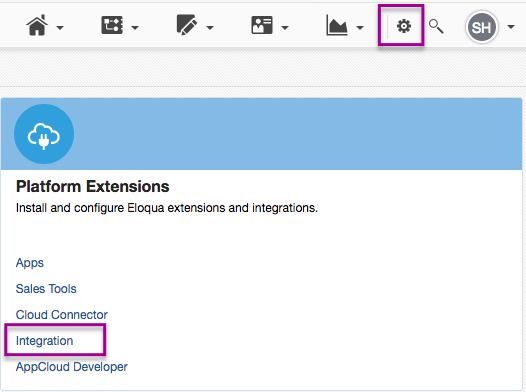Expand the arrow beside the Assets icon
The height and width of the screenshot is (392, 526).
(x=210, y=28)
